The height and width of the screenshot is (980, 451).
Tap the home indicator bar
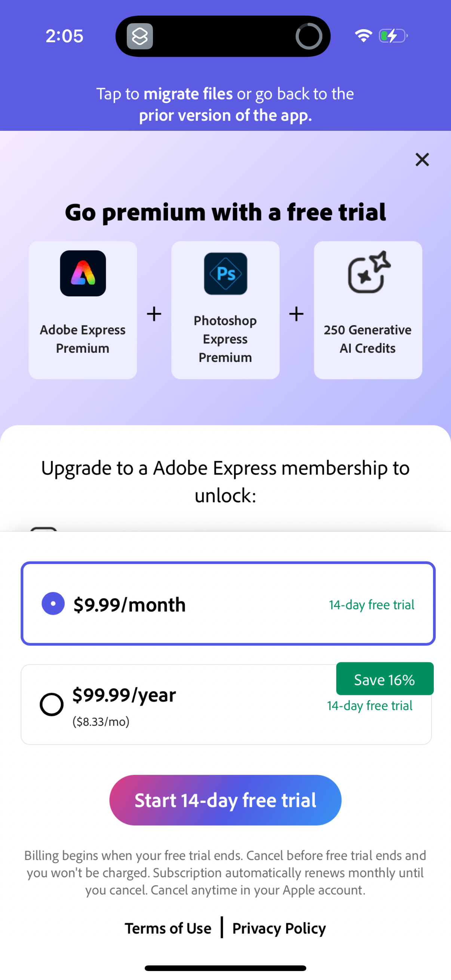[x=225, y=967]
